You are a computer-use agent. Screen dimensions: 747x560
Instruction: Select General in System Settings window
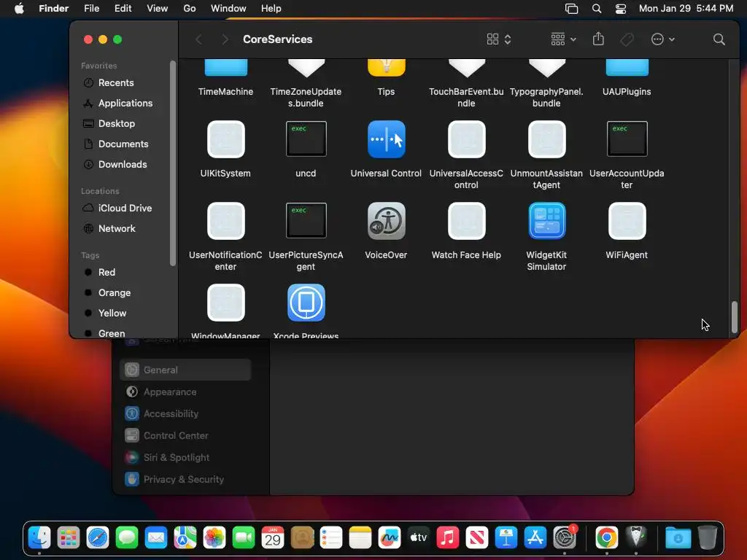pos(185,370)
